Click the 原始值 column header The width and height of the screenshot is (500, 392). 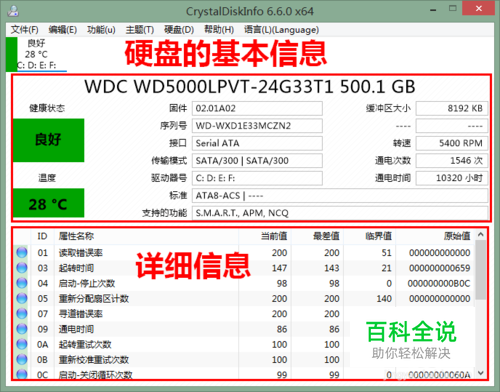(435, 236)
